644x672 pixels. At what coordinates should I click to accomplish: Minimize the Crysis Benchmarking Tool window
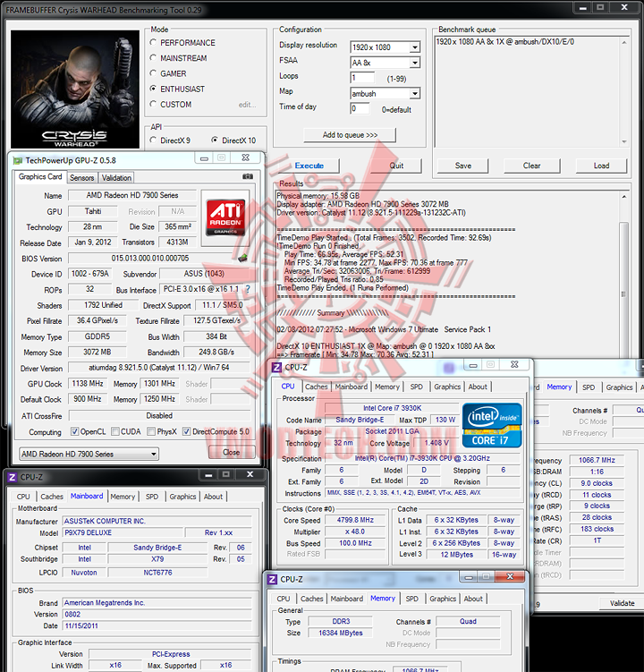pyautogui.click(x=583, y=7)
